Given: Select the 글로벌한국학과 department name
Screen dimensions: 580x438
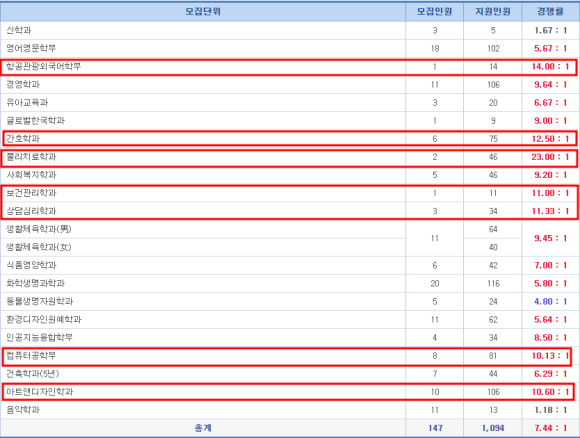Looking at the screenshot, I should coord(35,121).
